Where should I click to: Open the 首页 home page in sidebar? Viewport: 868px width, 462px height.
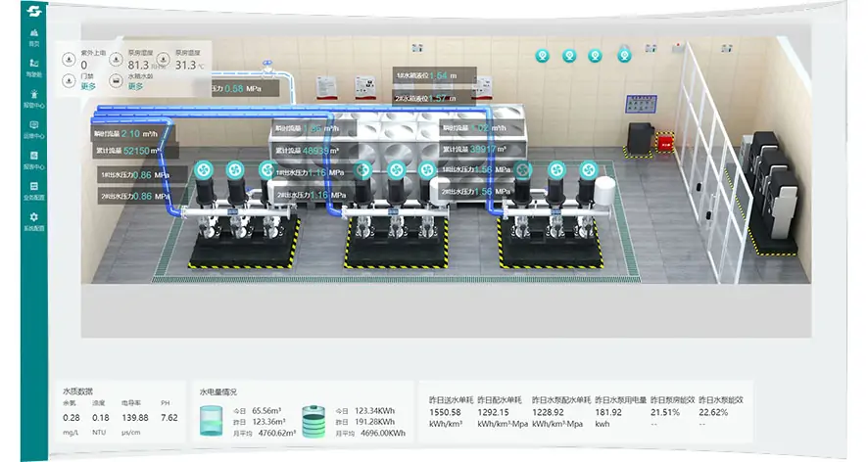[x=34, y=39]
